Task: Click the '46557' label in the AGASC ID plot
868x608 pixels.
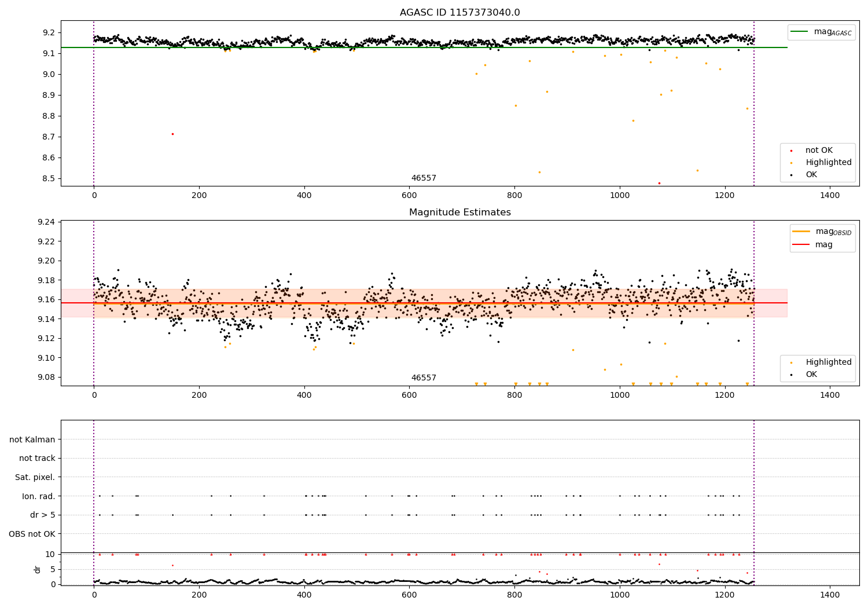Action: [x=424, y=178]
